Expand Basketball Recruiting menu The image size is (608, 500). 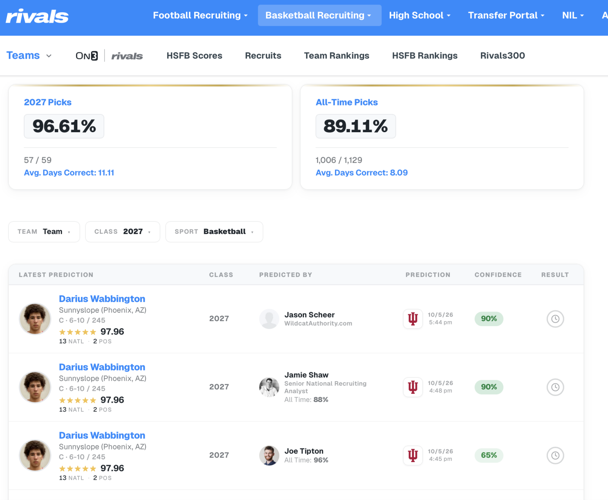pos(320,16)
